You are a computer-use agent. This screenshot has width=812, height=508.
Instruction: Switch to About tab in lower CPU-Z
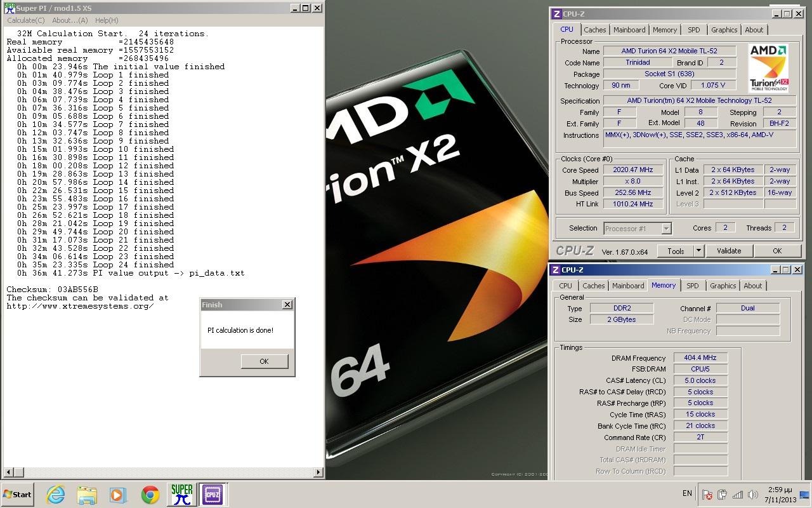click(x=753, y=286)
